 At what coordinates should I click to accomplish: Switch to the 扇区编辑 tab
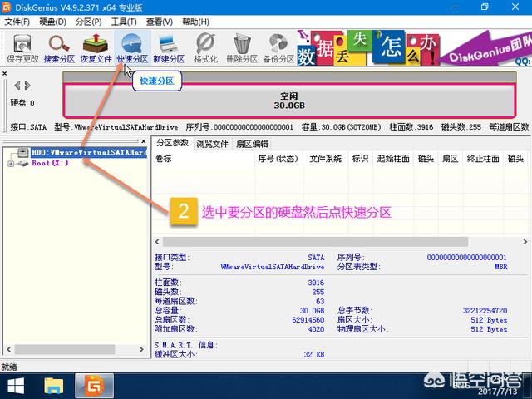[x=252, y=144]
